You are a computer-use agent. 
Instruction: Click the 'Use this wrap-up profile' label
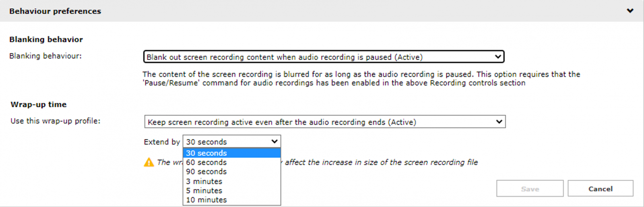[x=56, y=121]
